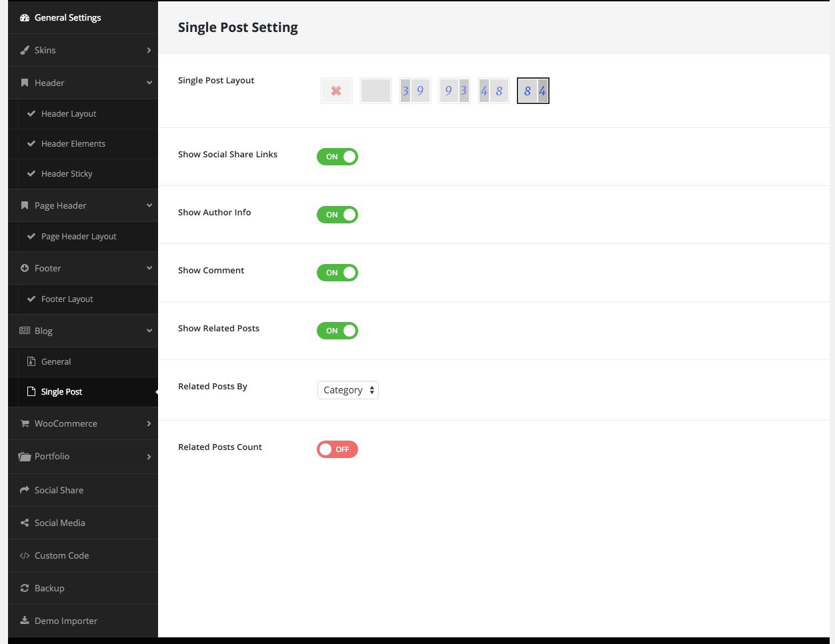Open the Footer Layout settings

[x=67, y=299]
